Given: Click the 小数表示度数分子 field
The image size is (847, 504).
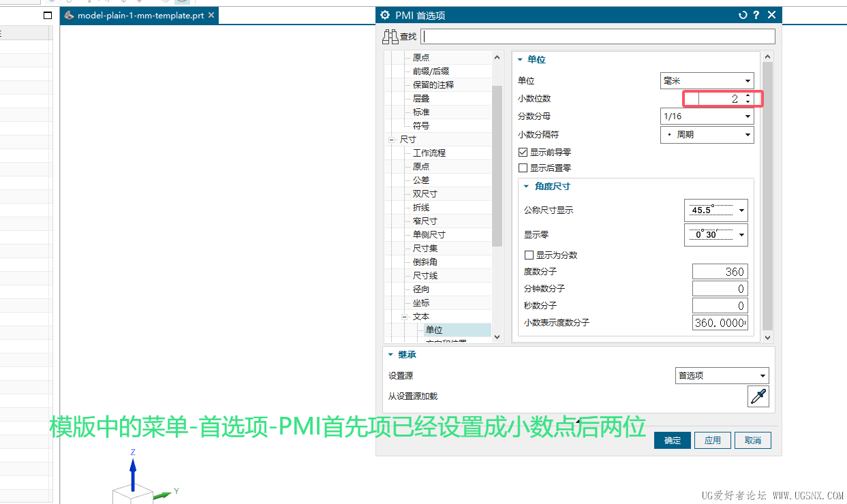Looking at the screenshot, I should (720, 323).
